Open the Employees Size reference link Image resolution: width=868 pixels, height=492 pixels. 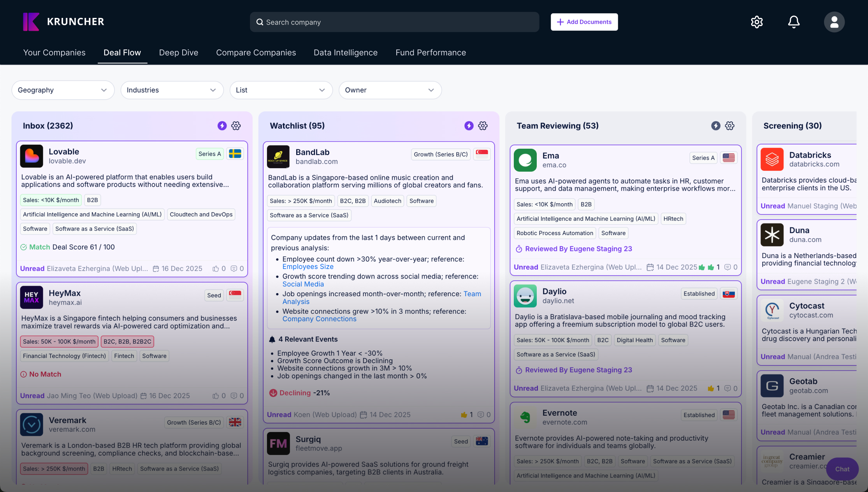point(307,267)
